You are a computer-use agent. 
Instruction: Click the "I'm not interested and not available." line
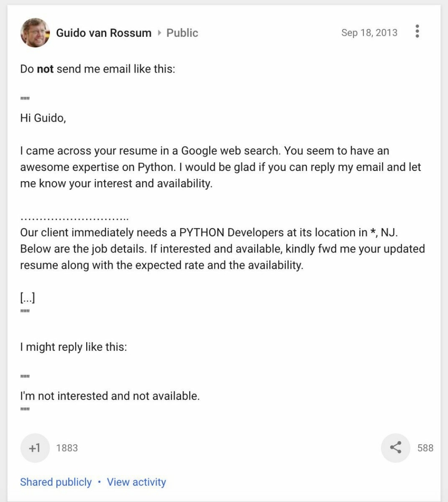coord(110,396)
